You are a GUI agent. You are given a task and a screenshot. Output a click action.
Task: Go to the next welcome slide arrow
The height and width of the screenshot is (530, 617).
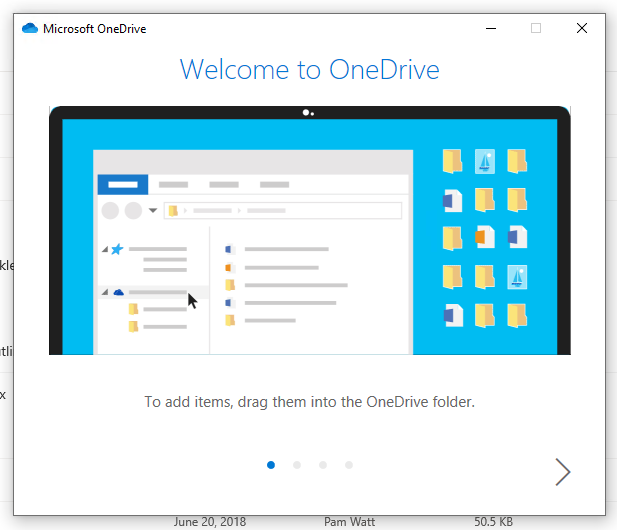coord(563,472)
